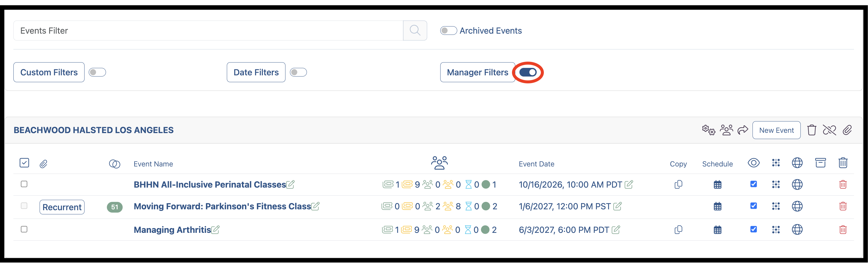The height and width of the screenshot is (265, 868).
Task: Click the Manager Filters button
Action: [x=477, y=72]
